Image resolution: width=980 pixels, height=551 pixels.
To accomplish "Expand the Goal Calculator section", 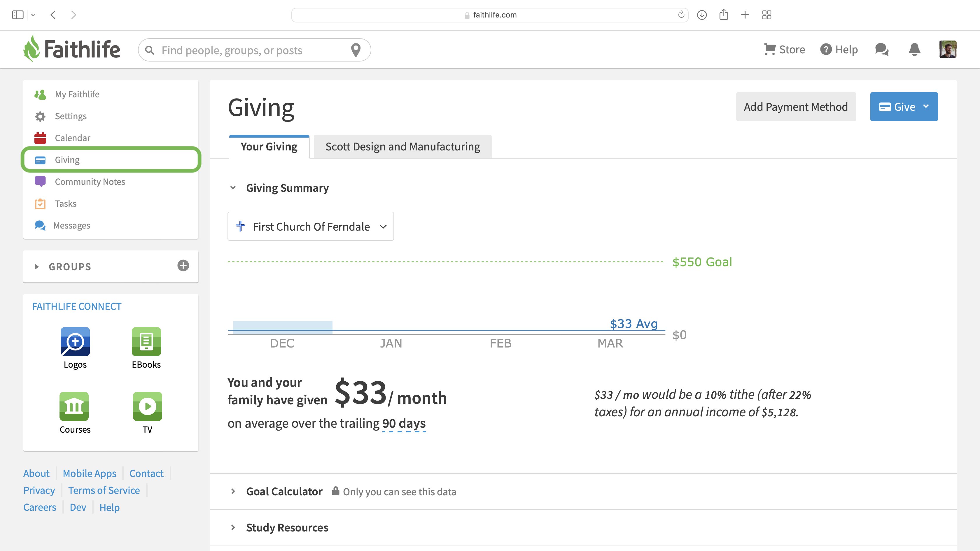I will pos(233,491).
